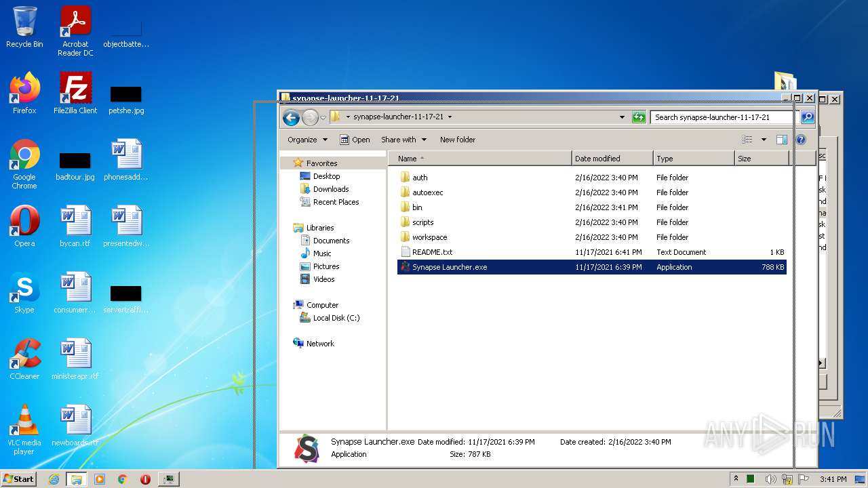Open Firefox desktop shortcut
The width and height of the screenshot is (868, 488).
click(x=24, y=94)
